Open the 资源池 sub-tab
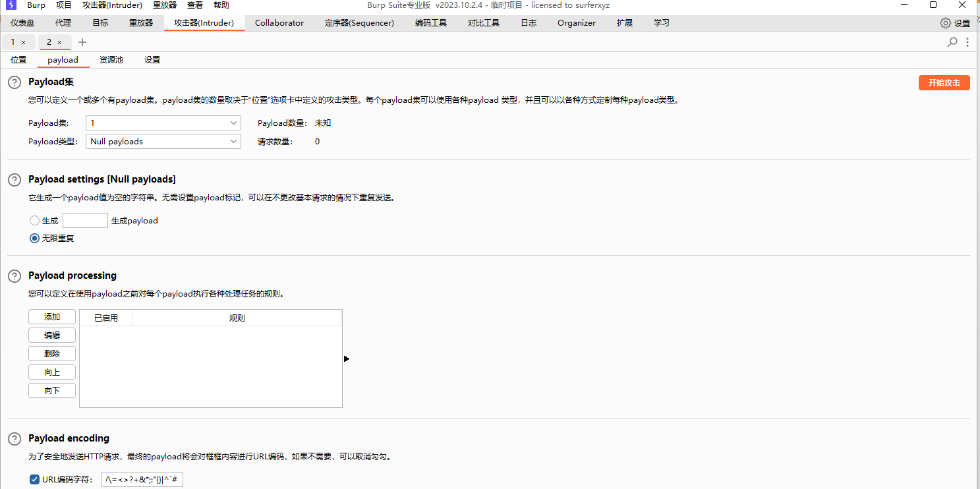Screen dimensions: 980x489 click(111, 60)
